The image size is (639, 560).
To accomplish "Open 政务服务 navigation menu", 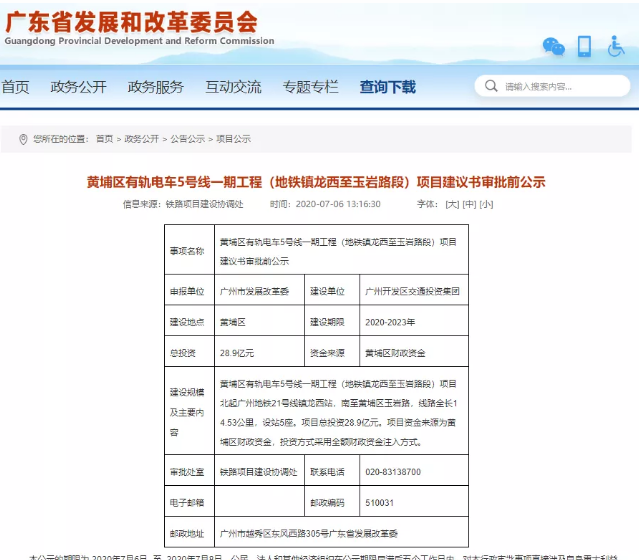I will tap(156, 87).
